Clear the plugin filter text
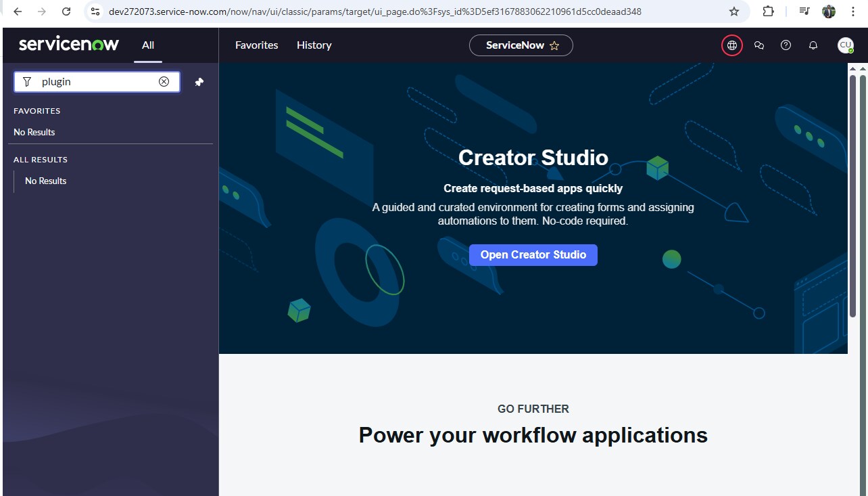This screenshot has width=868, height=496. (164, 82)
